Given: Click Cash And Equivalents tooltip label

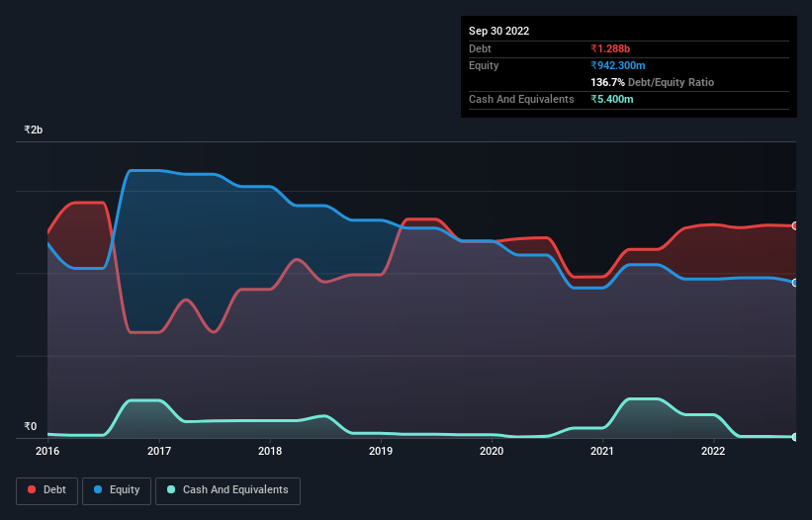Looking at the screenshot, I should click(521, 99).
